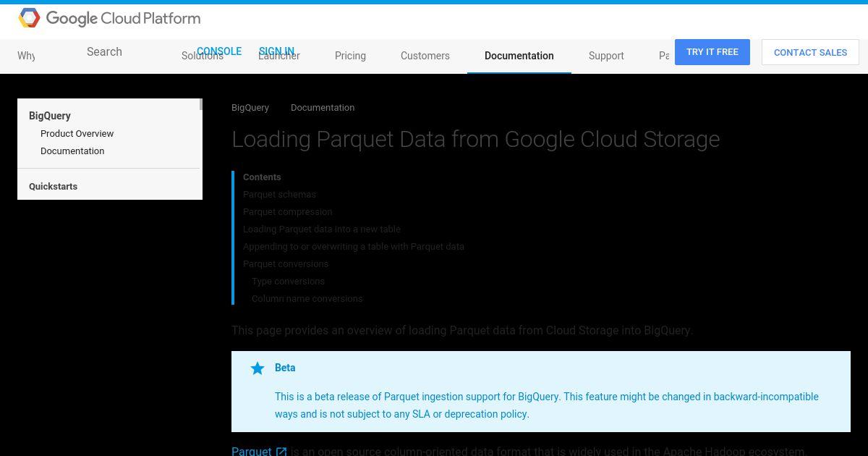Click the Contents heading

(262, 177)
